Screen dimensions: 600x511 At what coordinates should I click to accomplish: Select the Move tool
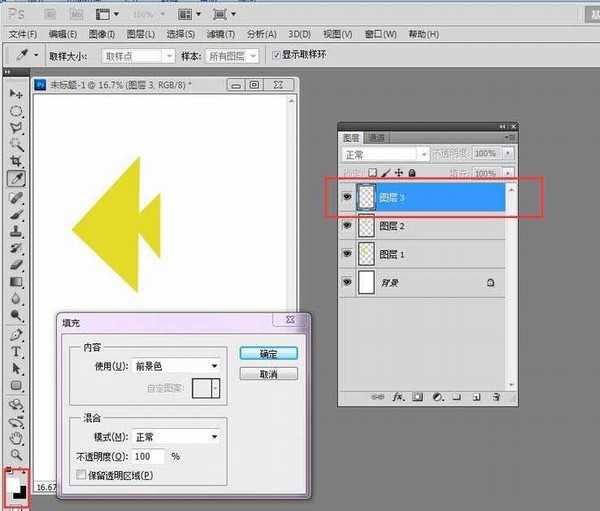(x=17, y=93)
